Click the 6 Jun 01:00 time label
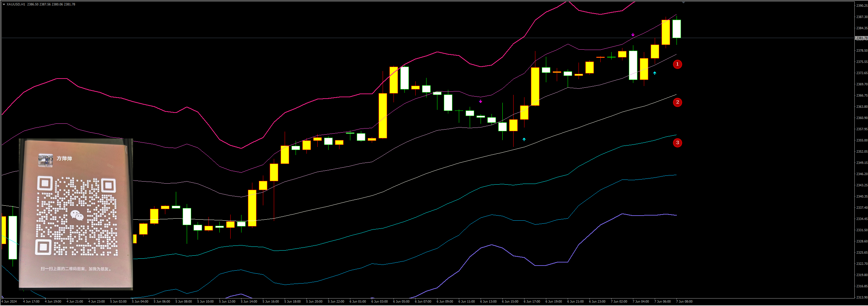 click(358, 302)
